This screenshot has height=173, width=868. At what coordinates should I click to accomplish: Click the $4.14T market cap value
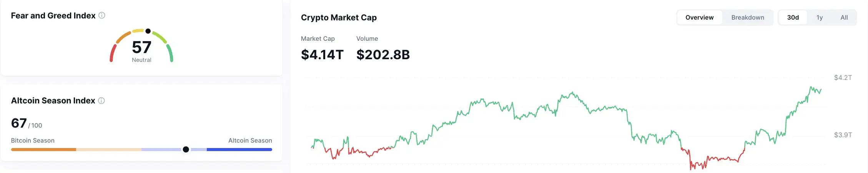322,55
